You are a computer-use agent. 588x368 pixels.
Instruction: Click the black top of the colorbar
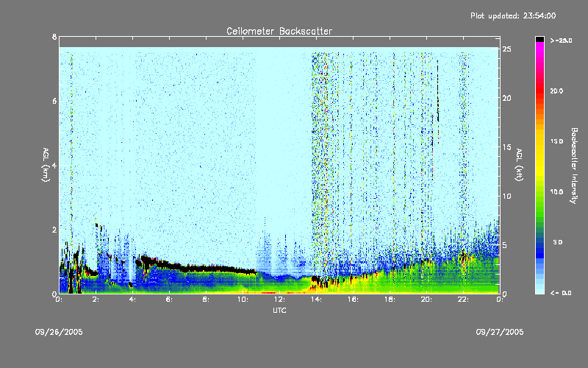pyautogui.click(x=539, y=39)
